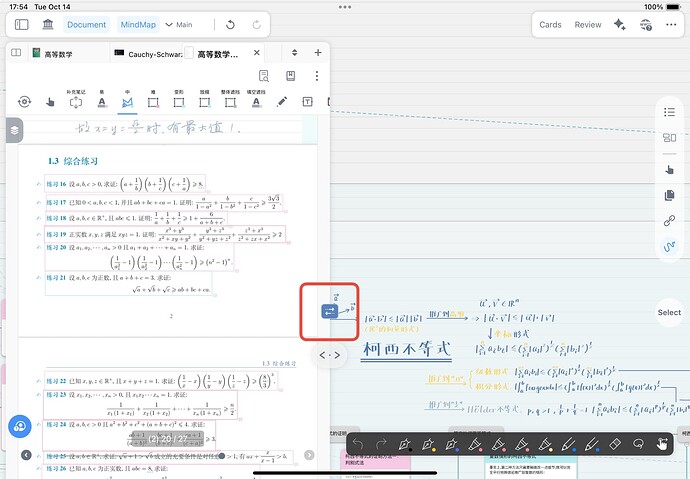690x479 pixels.
Task: Select the lasso tool in drawing bar
Action: point(637,444)
